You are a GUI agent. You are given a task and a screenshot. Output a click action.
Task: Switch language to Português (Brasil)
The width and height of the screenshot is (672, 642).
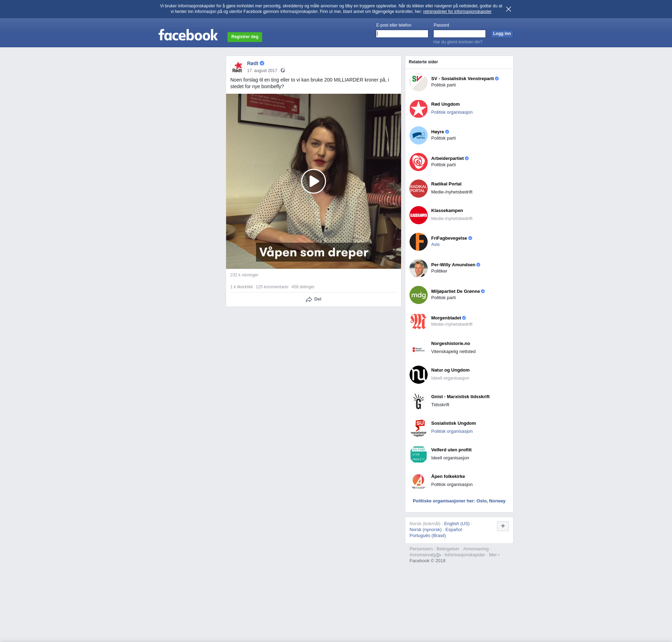(428, 536)
